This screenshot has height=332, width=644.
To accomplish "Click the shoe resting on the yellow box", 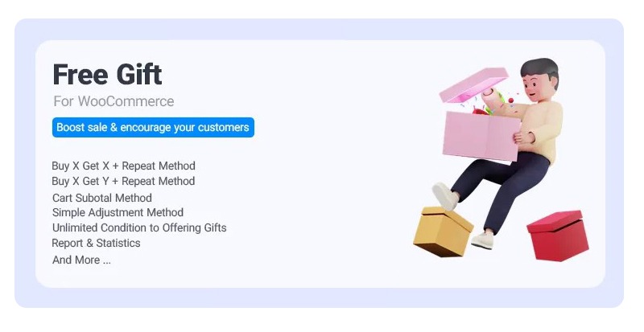I will coord(444,196).
